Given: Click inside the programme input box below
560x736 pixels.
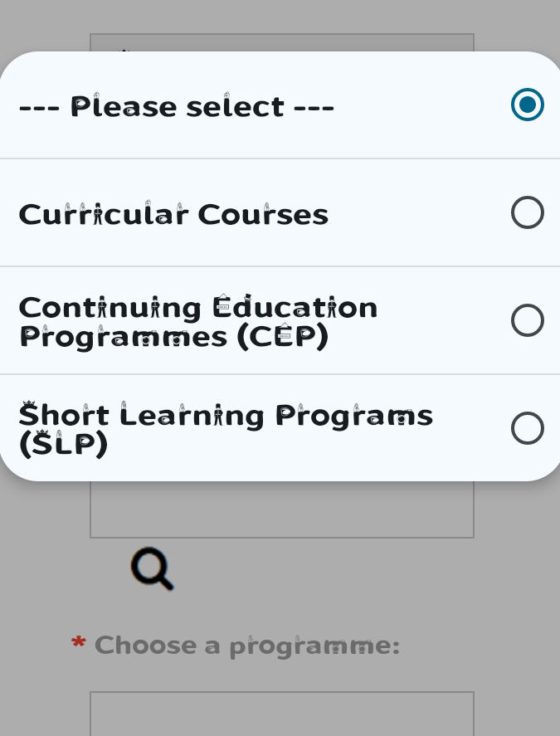Looking at the screenshot, I should tap(282, 715).
